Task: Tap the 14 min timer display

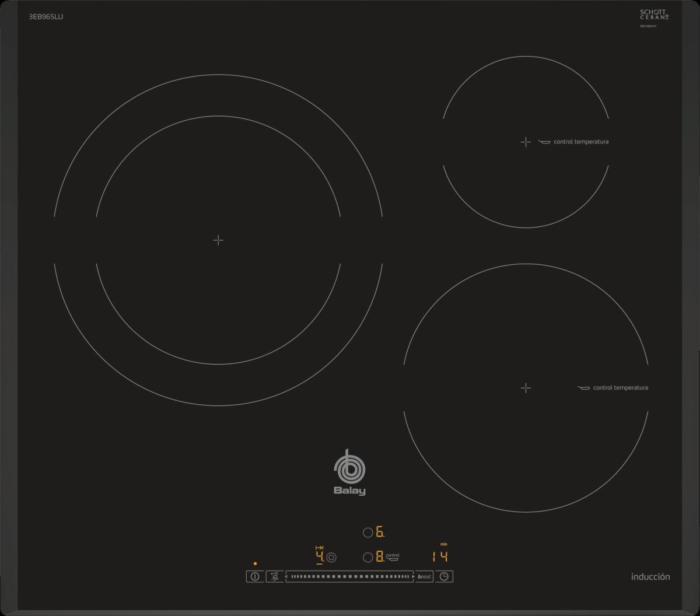Action: tap(440, 556)
